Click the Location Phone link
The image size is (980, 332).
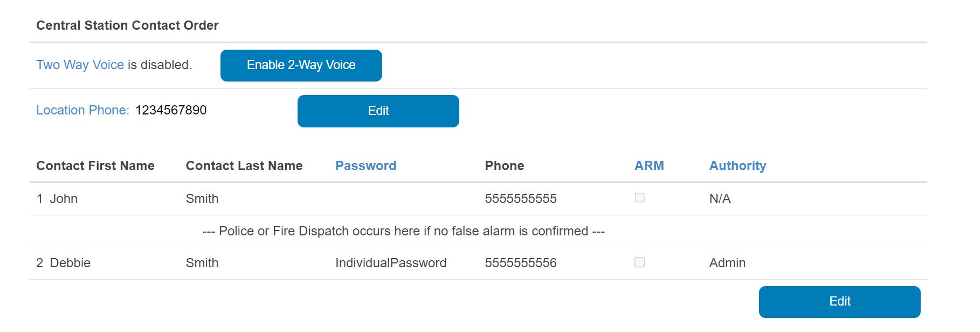click(x=82, y=110)
